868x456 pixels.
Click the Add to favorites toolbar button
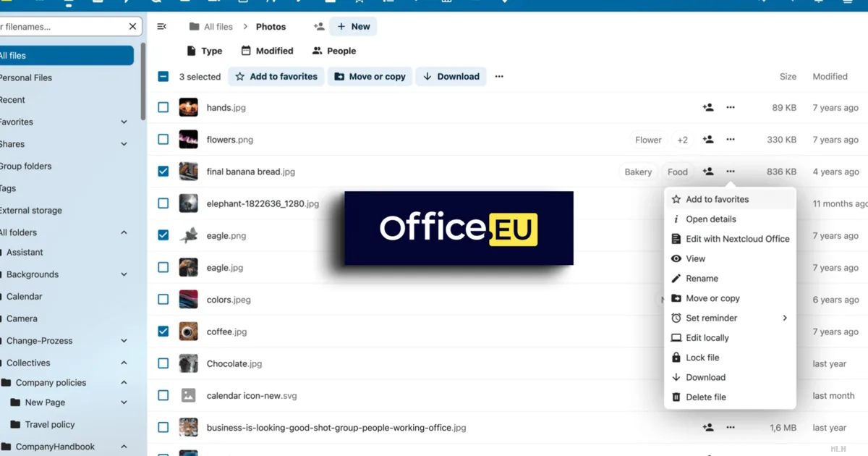tap(276, 77)
